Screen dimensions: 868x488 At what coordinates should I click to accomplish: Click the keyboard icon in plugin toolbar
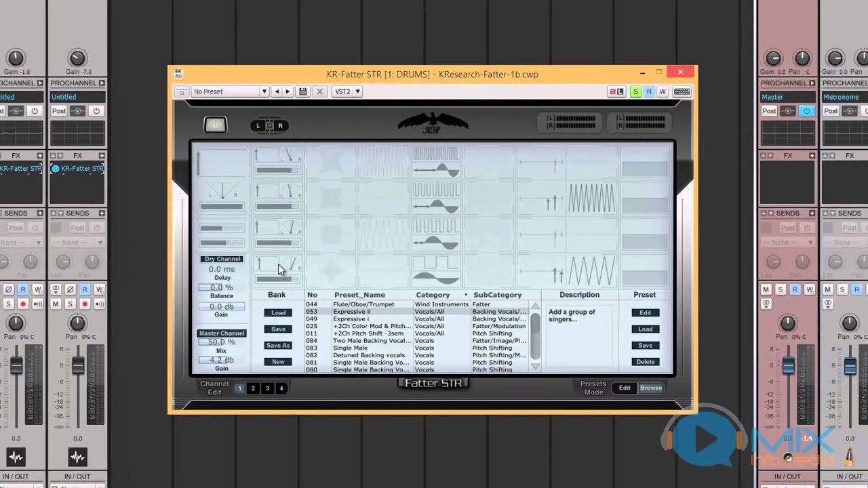tap(682, 91)
